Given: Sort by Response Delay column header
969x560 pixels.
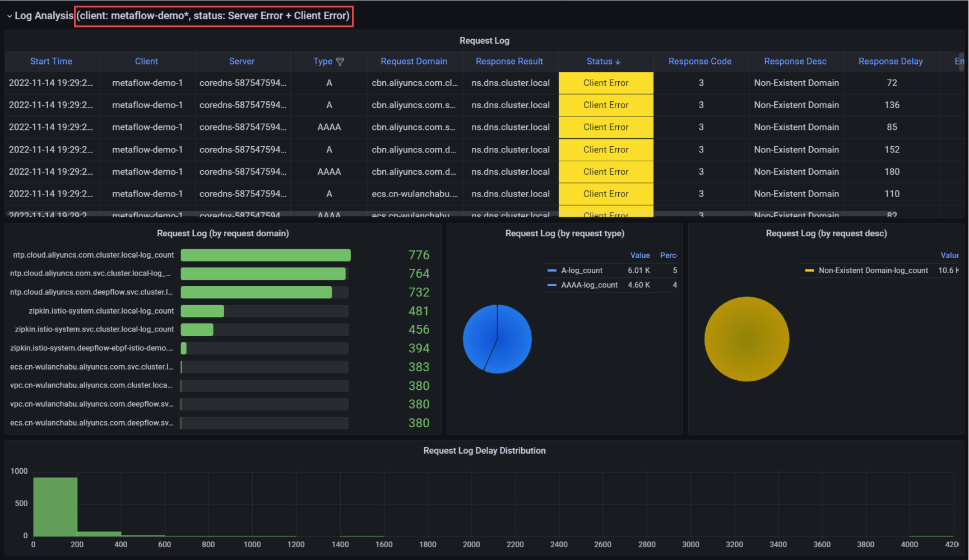Looking at the screenshot, I should [x=891, y=62].
